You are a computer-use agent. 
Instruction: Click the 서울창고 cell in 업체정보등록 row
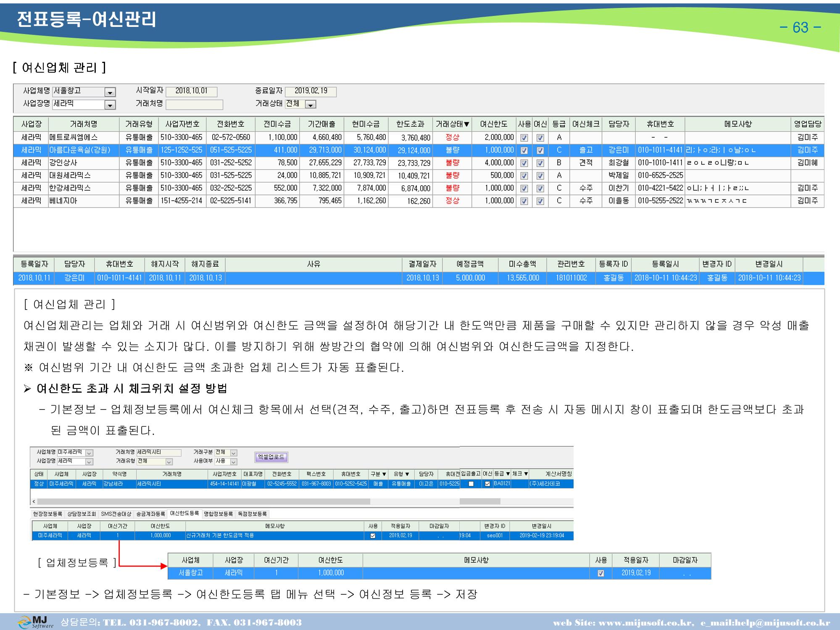(190, 573)
